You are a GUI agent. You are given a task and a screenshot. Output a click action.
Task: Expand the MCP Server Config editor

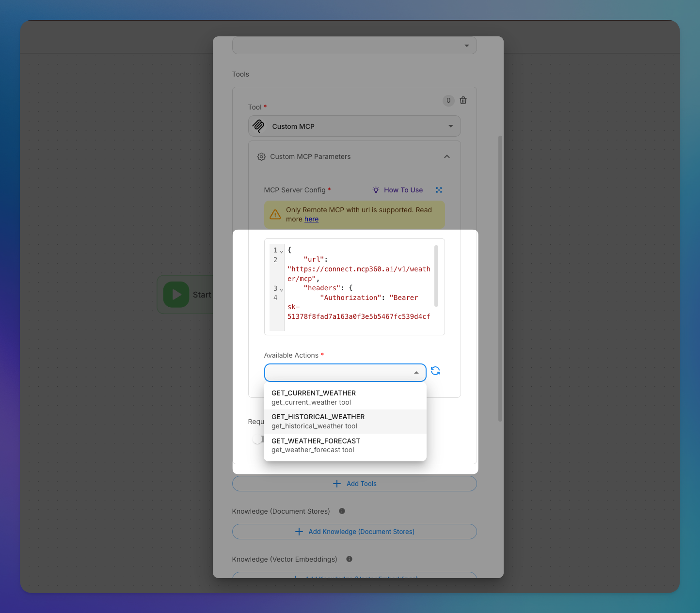[439, 190]
